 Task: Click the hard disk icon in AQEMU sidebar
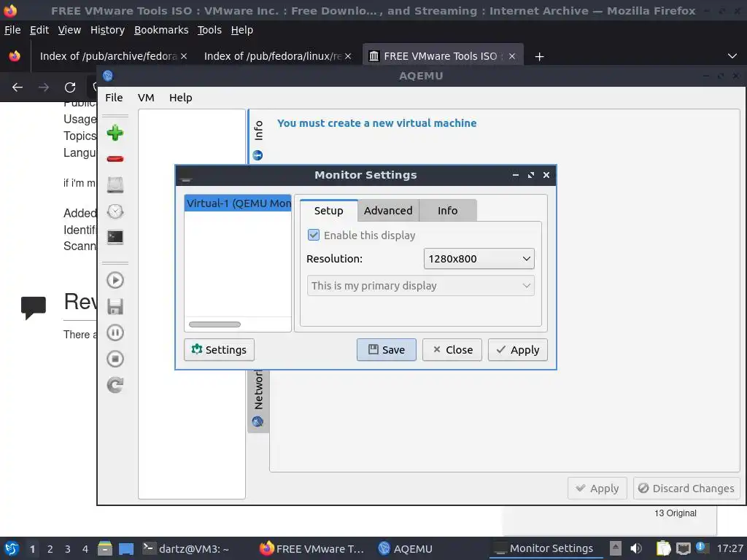115,184
